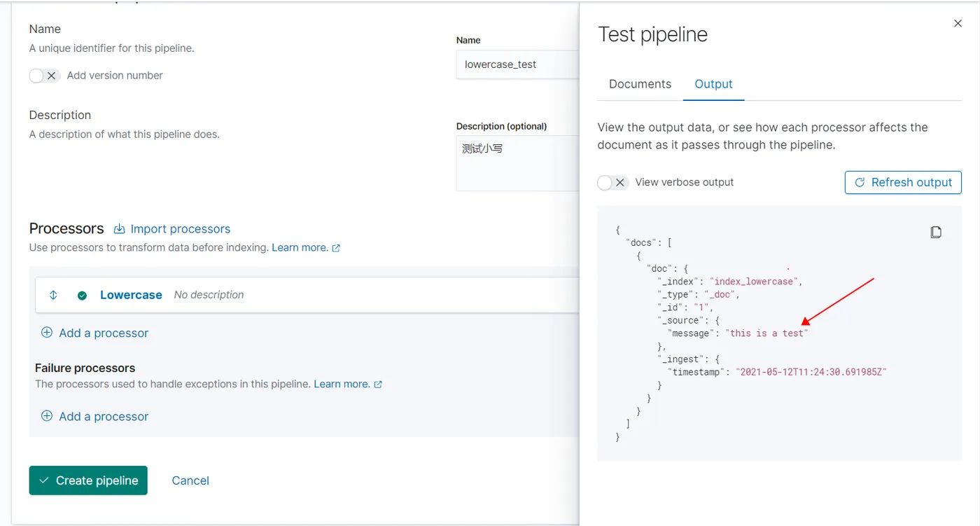The width and height of the screenshot is (980, 526).
Task: Click the Processors section heading
Action: (x=66, y=228)
